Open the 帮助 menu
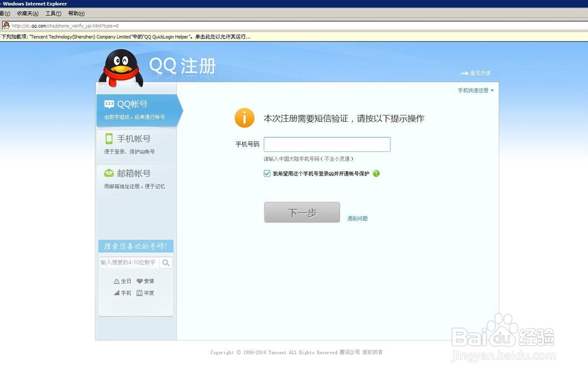588x376 pixels. [76, 14]
